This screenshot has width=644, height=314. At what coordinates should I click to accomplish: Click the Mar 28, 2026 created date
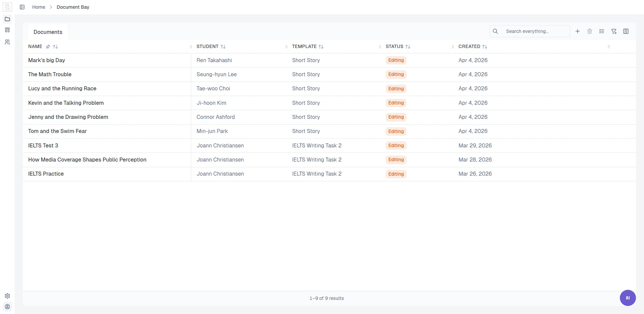475,160
